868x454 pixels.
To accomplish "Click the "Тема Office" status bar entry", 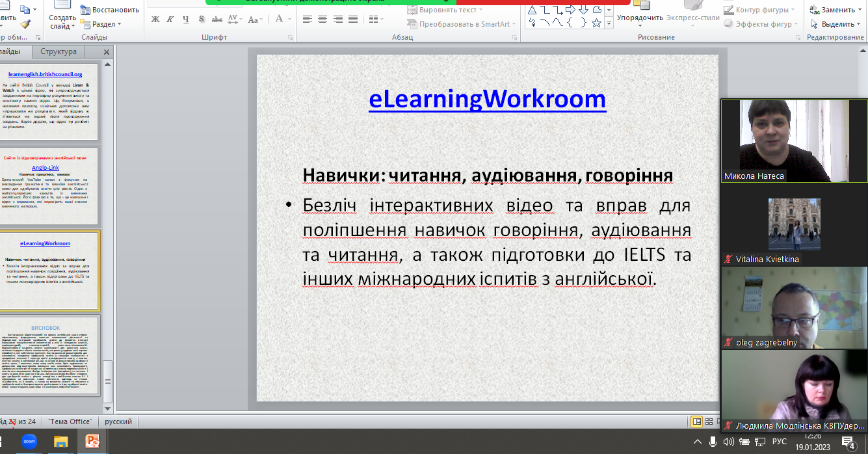I will [x=70, y=421].
